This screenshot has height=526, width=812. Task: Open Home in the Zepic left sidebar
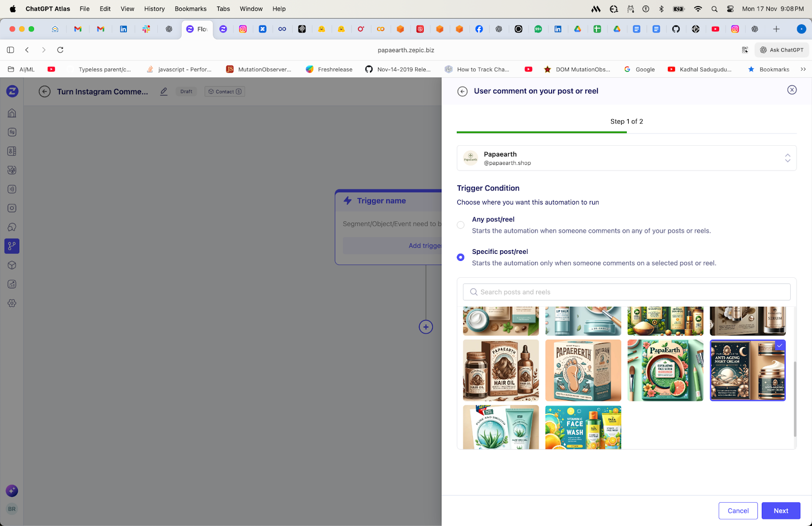pyautogui.click(x=12, y=113)
